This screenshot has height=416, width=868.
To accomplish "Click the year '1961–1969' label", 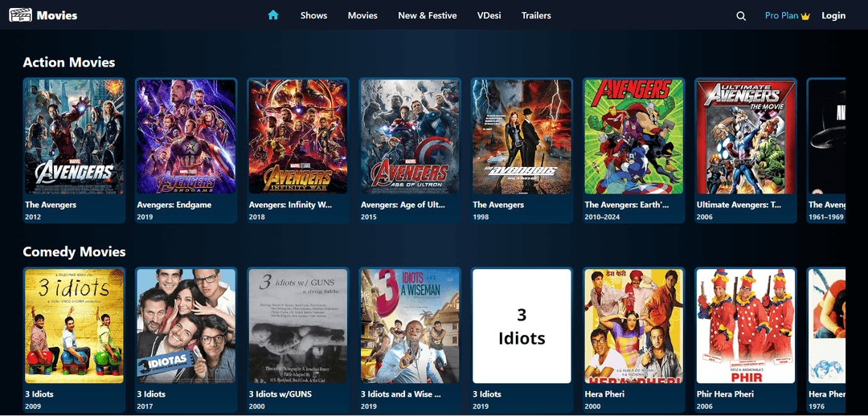I will pyautogui.click(x=826, y=217).
